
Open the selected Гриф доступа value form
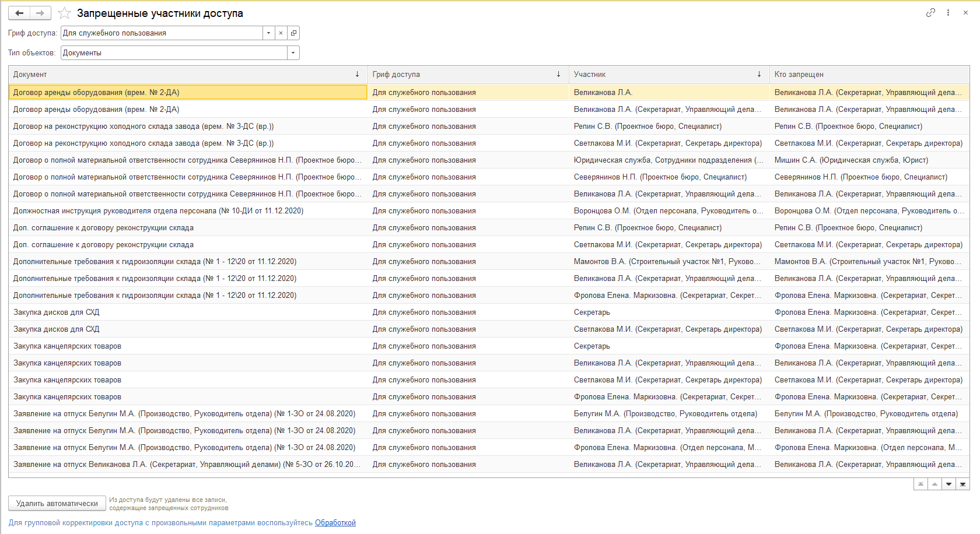[293, 33]
